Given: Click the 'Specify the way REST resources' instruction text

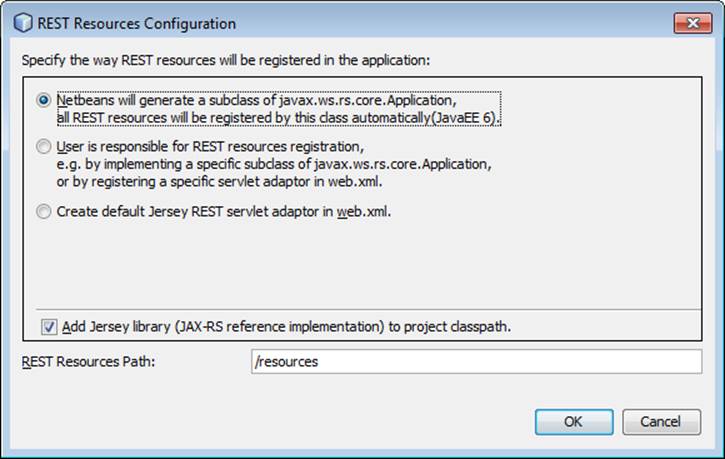Looking at the screenshot, I should click(x=226, y=60).
